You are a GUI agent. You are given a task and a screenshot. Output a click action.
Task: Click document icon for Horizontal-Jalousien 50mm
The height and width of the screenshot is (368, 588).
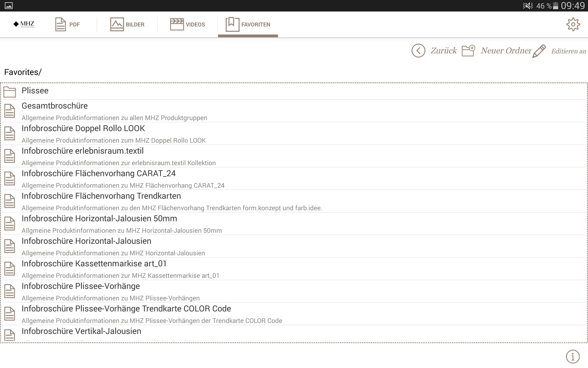click(x=10, y=224)
